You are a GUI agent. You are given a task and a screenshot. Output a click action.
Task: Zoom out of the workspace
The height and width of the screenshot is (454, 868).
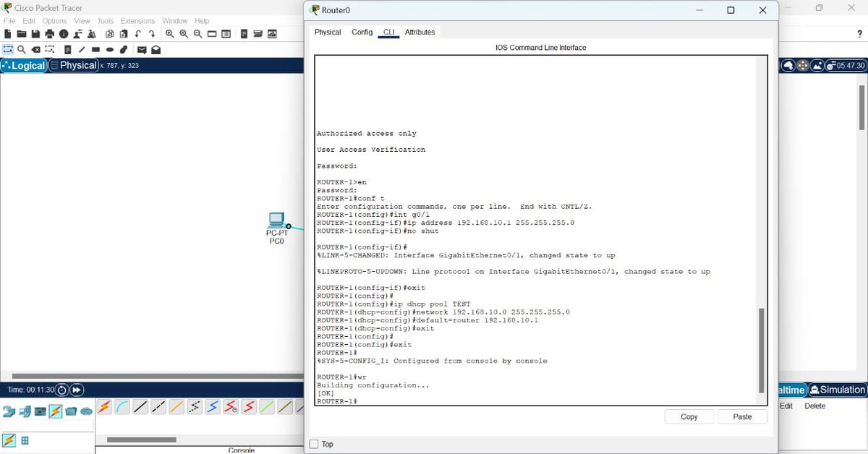tap(198, 34)
